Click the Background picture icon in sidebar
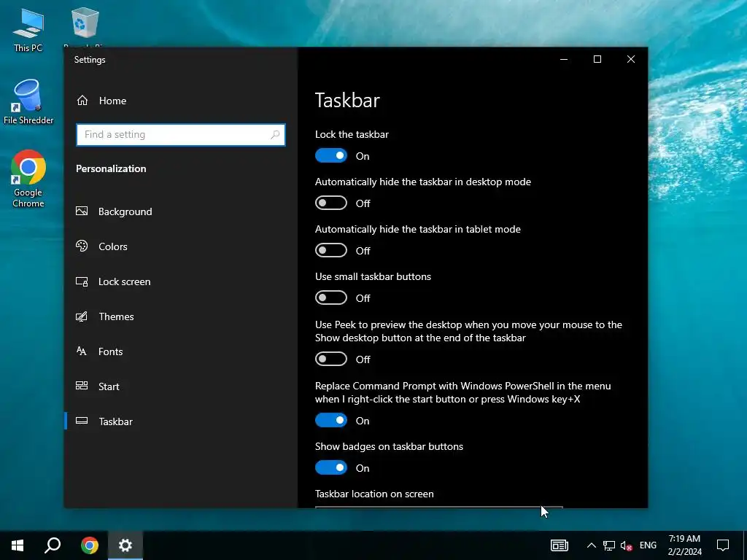The height and width of the screenshot is (560, 747). [82, 211]
